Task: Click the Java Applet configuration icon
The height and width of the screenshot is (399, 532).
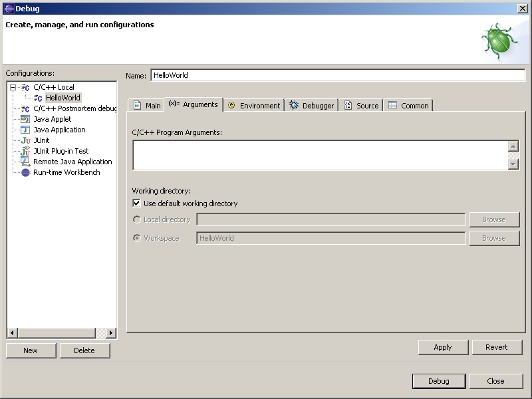Action: (x=25, y=119)
